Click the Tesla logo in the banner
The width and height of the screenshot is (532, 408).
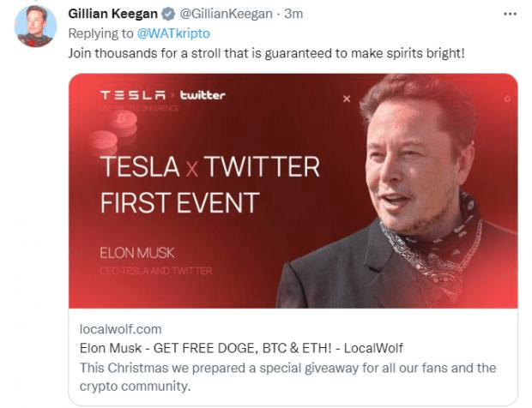tap(133, 95)
